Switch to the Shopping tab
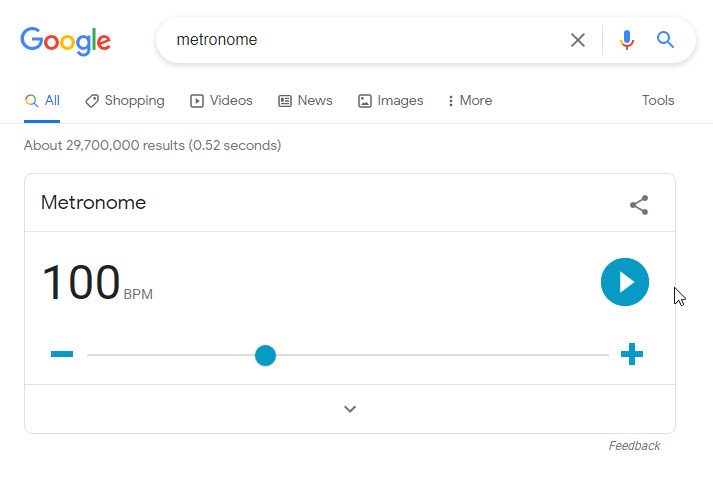713x486 pixels. click(x=125, y=100)
